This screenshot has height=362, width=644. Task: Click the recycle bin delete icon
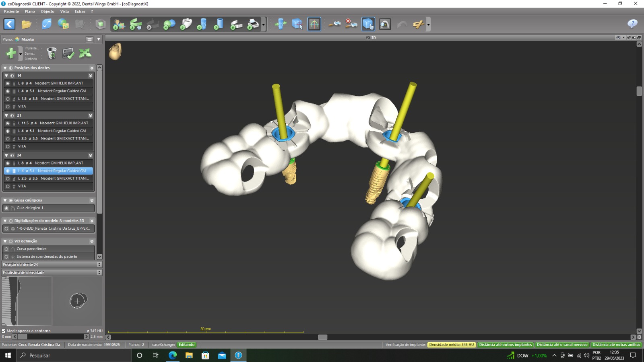52,53
